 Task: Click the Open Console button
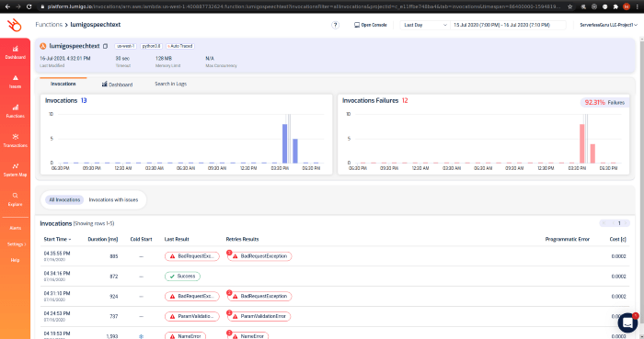pyautogui.click(x=371, y=25)
